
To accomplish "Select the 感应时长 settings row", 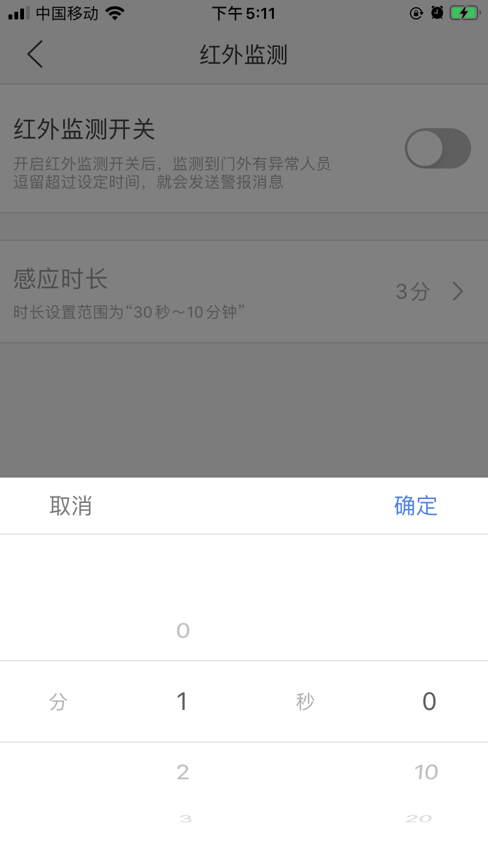I will (244, 292).
